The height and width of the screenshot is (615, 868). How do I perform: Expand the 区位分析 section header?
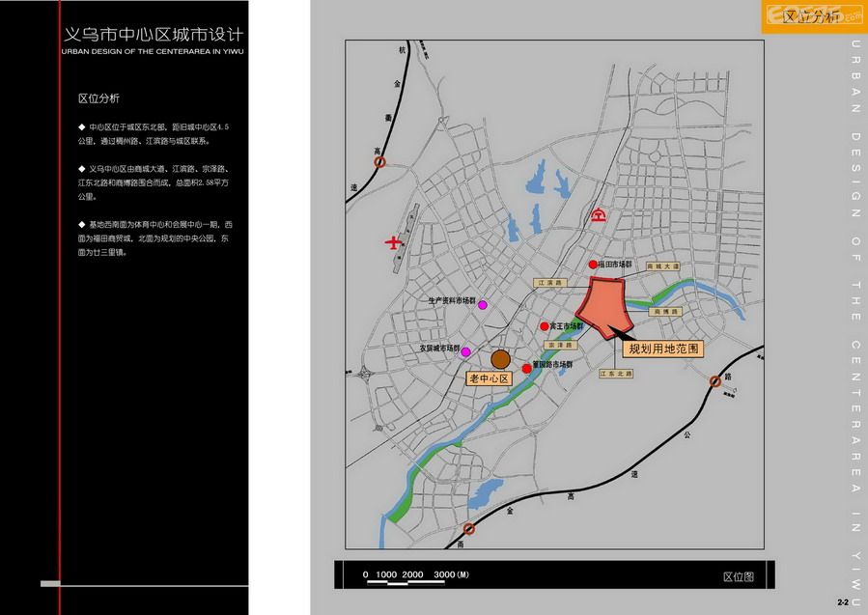click(100, 98)
